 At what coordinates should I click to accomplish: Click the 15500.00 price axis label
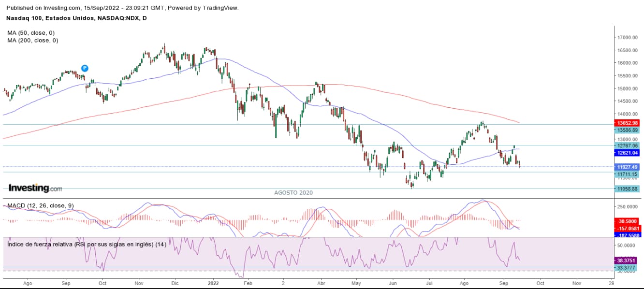point(627,76)
